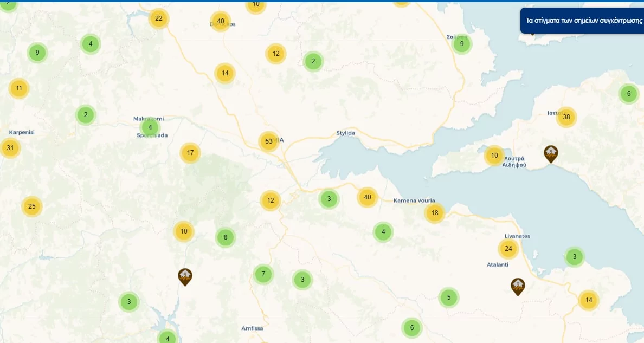This screenshot has height=343, width=644.
Task: Expand the 18 cluster by Kamena Vourla
Action: (x=435, y=213)
